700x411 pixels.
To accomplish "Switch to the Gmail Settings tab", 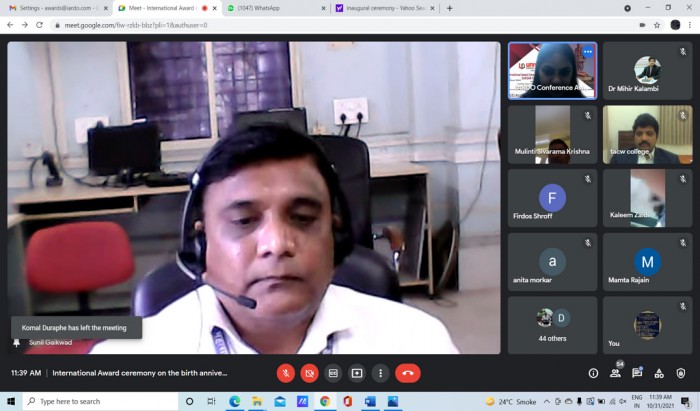I will point(58,8).
